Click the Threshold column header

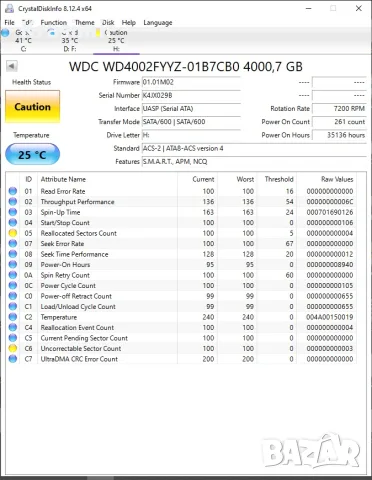(277, 179)
